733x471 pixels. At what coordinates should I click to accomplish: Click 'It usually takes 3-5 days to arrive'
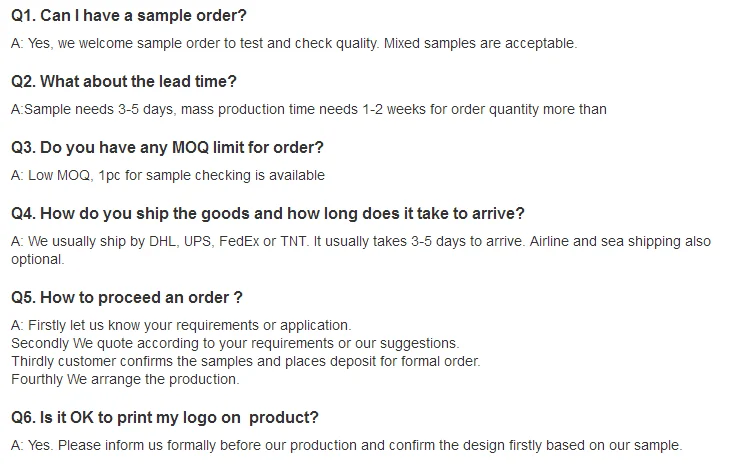point(405,241)
